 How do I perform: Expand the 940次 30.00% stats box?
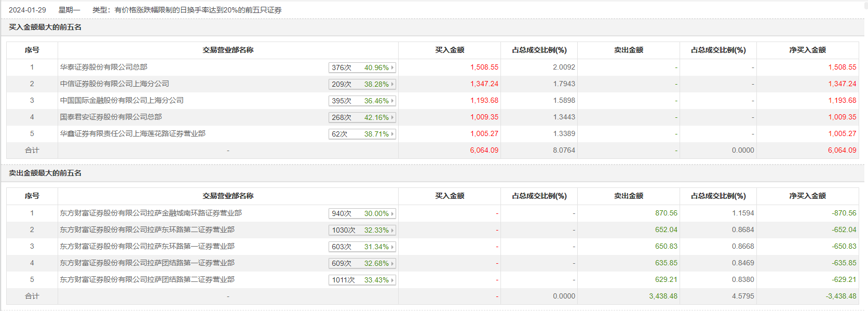pyautogui.click(x=362, y=213)
